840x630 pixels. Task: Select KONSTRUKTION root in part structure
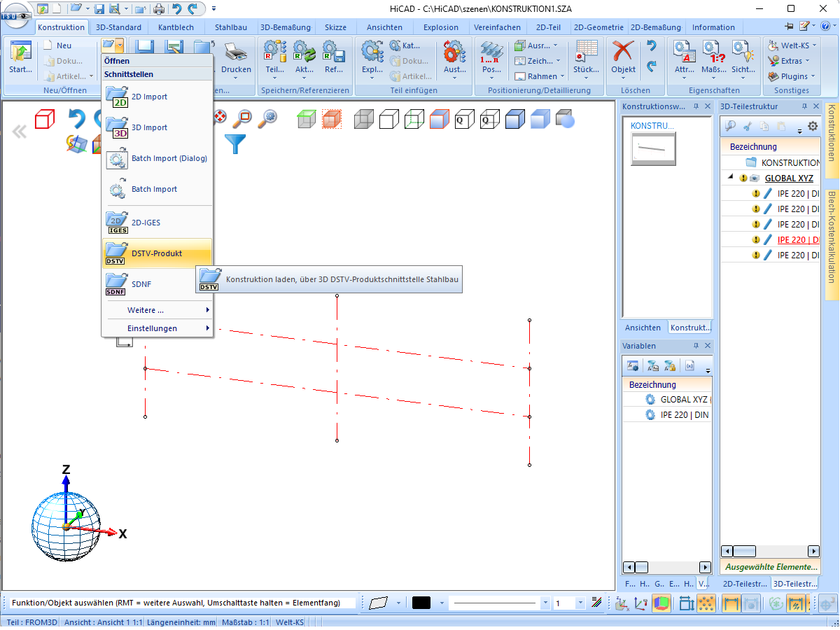[x=790, y=162]
